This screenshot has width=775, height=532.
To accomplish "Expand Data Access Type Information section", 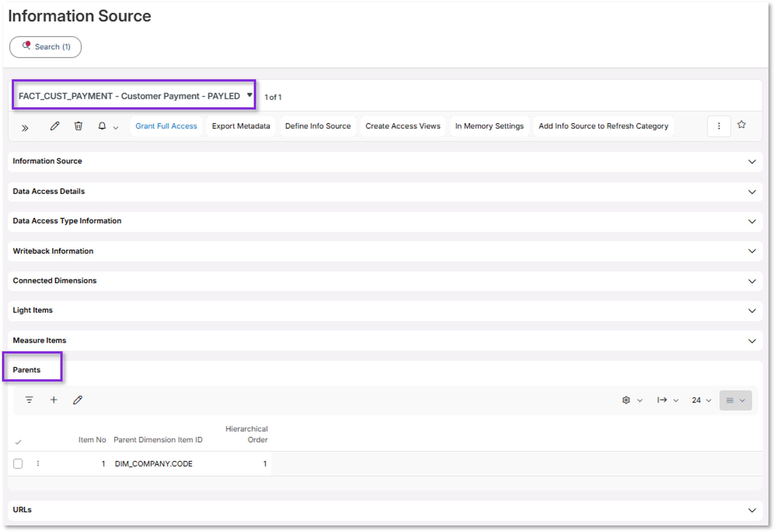I will click(385, 221).
